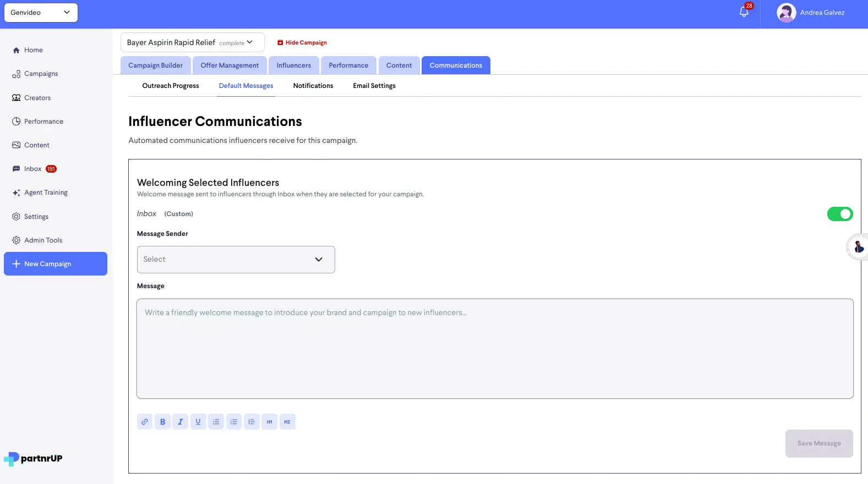Screen dimensions: 868x484
Task: Switch to Offer Management tab
Action: click(x=230, y=65)
